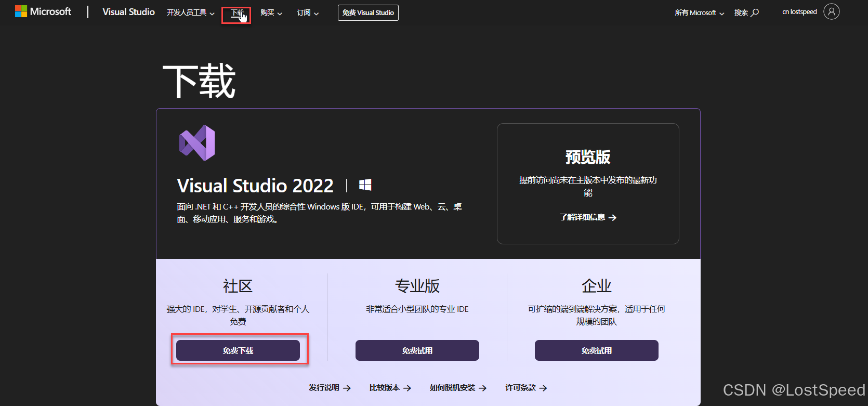This screenshot has height=406, width=868.
Task: Click the Microsoft logo
Action: (43, 11)
